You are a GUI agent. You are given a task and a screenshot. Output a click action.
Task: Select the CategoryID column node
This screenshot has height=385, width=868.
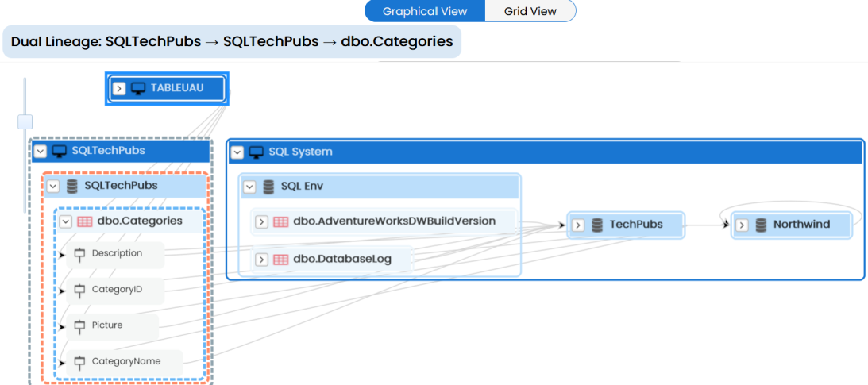[115, 290]
